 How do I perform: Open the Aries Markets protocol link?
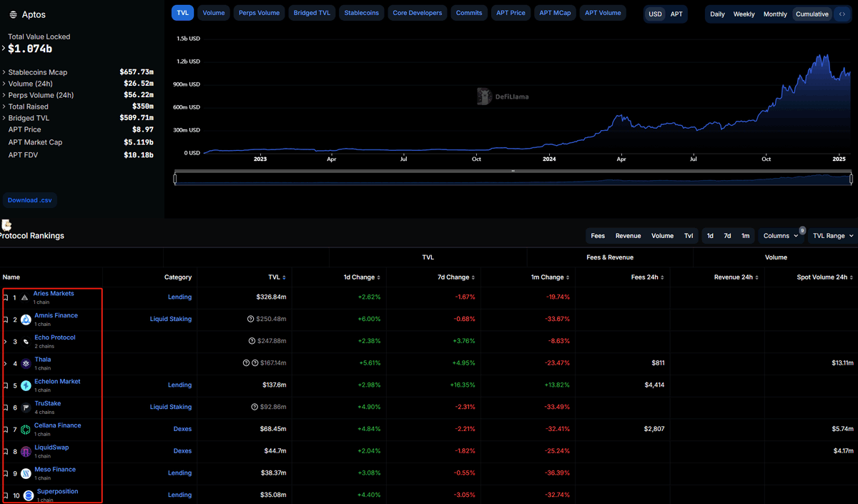coord(54,294)
